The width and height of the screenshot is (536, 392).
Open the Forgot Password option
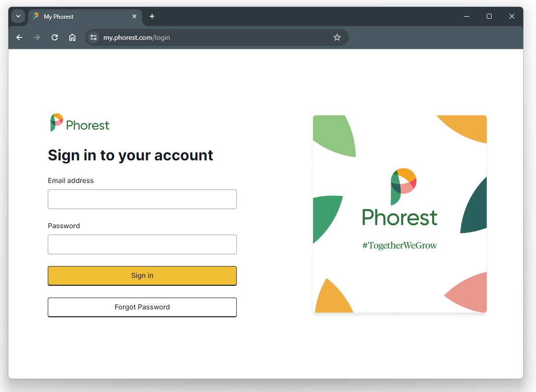point(142,307)
